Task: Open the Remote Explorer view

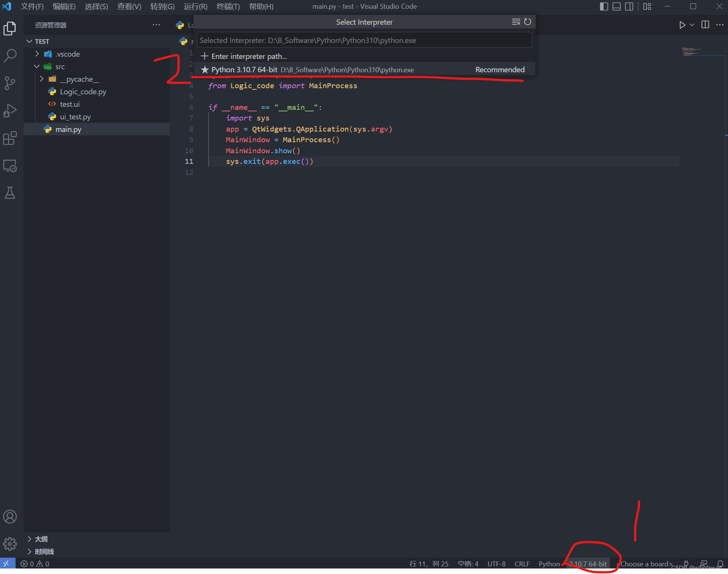Action: tap(10, 165)
